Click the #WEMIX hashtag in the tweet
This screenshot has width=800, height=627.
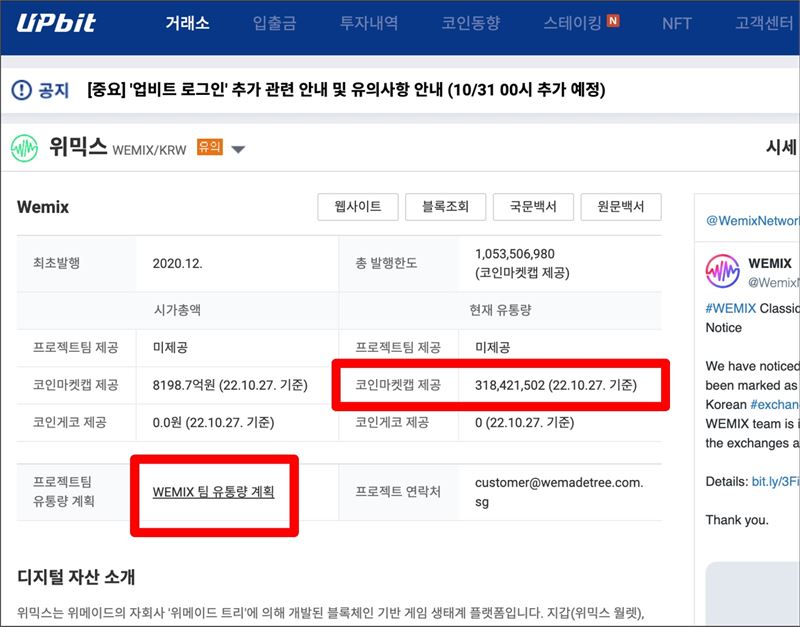click(731, 308)
